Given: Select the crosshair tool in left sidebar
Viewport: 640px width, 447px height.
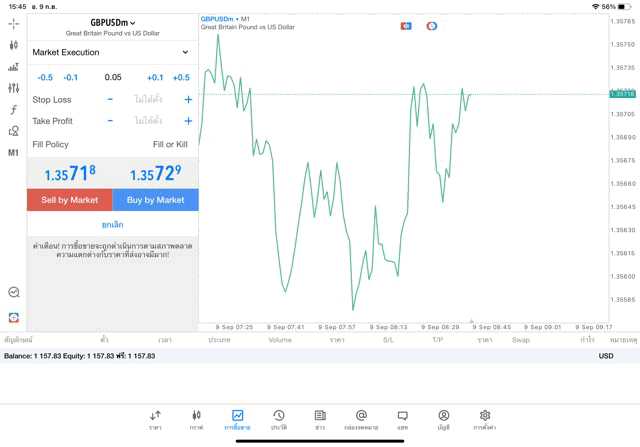Looking at the screenshot, I should (x=14, y=23).
